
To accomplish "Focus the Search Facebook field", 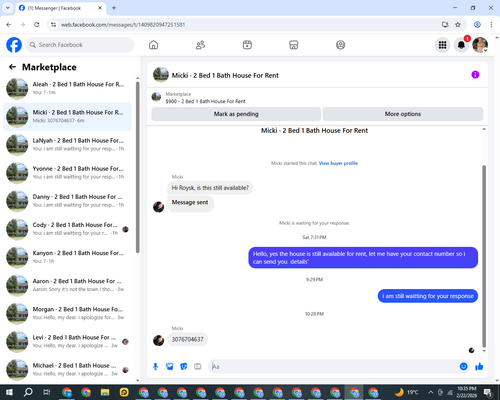I will coord(80,45).
